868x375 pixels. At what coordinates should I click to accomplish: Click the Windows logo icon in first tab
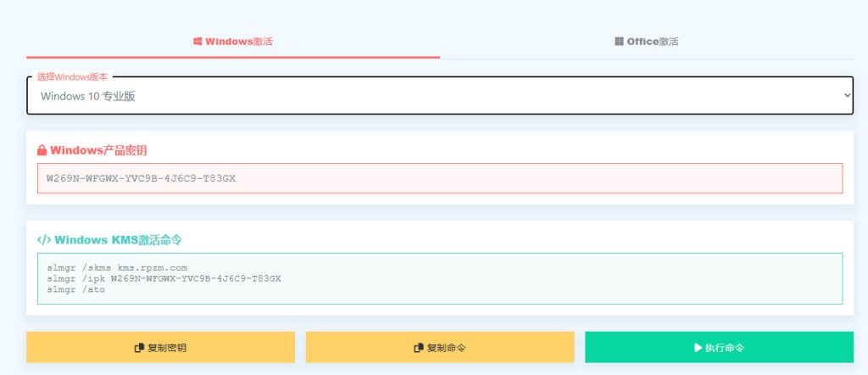click(x=198, y=41)
